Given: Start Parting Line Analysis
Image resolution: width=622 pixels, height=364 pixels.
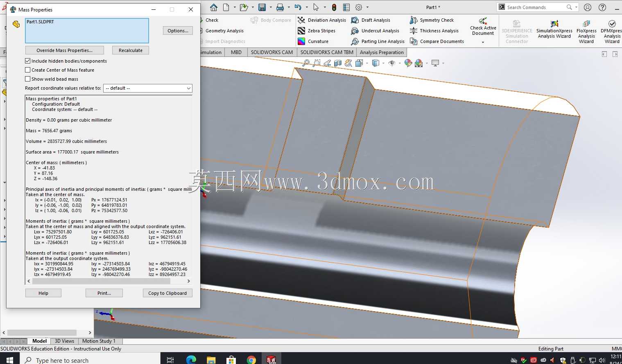Looking at the screenshot, I should (x=378, y=41).
